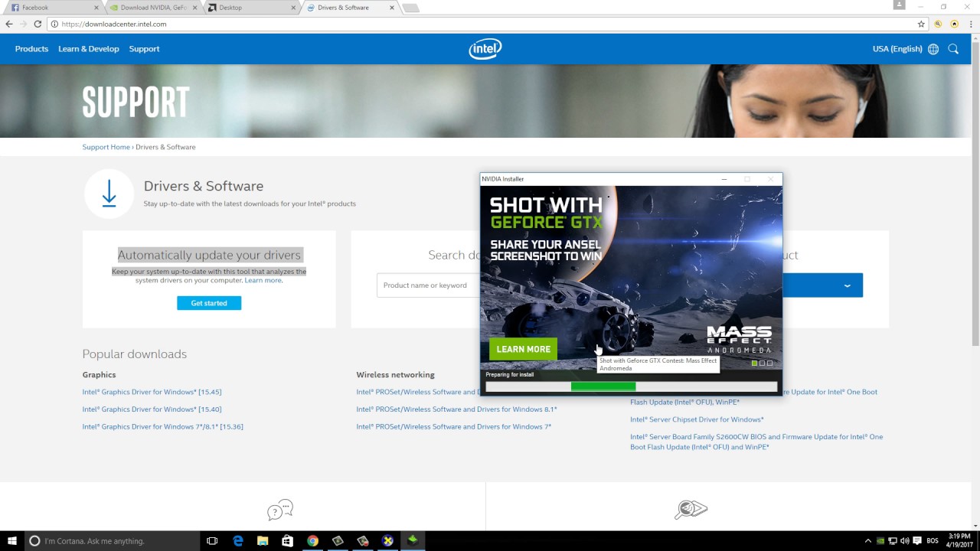Switch to the Download NVIDIA GeForce tab
Screen dimensions: 980x551
tap(153, 8)
